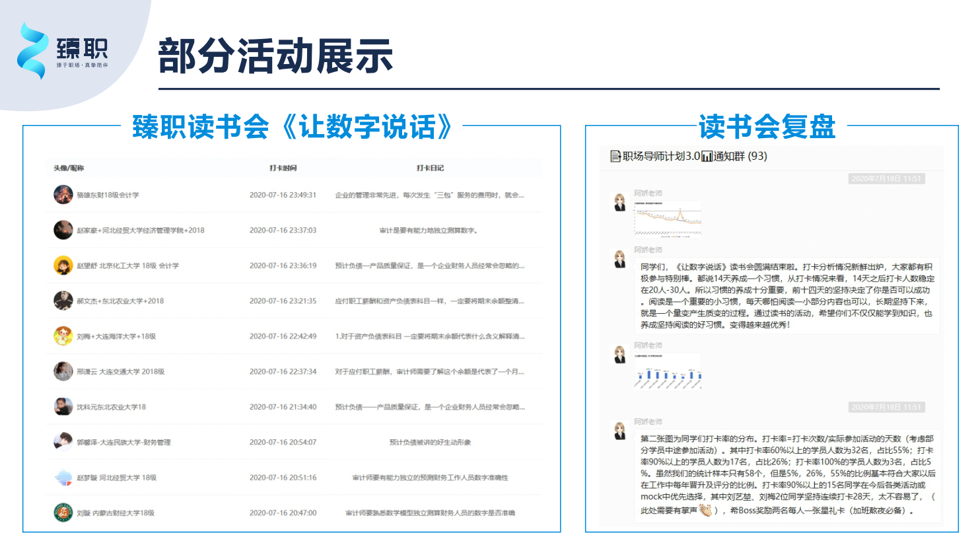This screenshot has height=551, width=980.
Task: Open the blue bar chart image in chat
Action: point(667,370)
